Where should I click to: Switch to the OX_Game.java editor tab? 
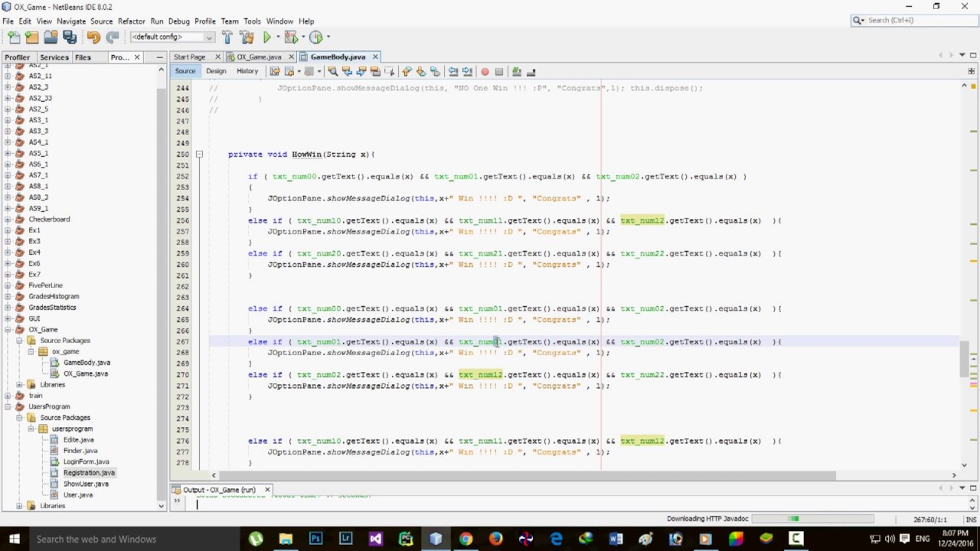coord(259,57)
